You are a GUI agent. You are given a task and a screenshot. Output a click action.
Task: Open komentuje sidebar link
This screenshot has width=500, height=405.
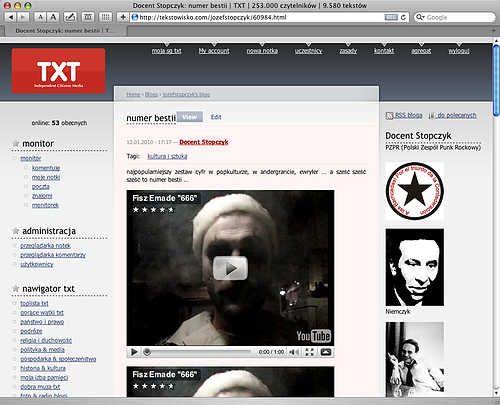(x=46, y=168)
